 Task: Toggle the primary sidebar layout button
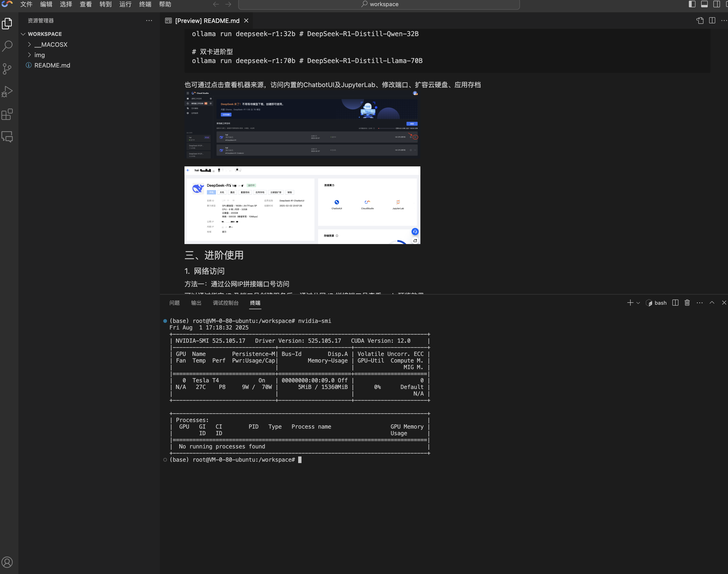[692, 4]
